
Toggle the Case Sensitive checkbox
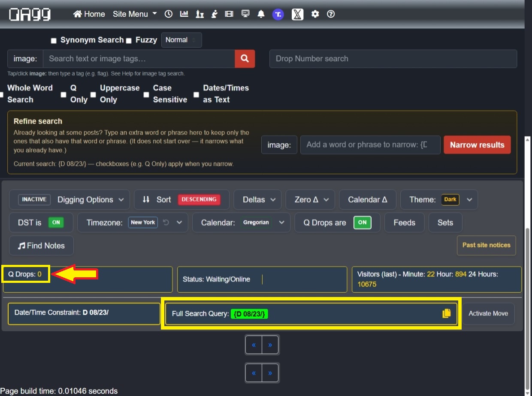146,94
